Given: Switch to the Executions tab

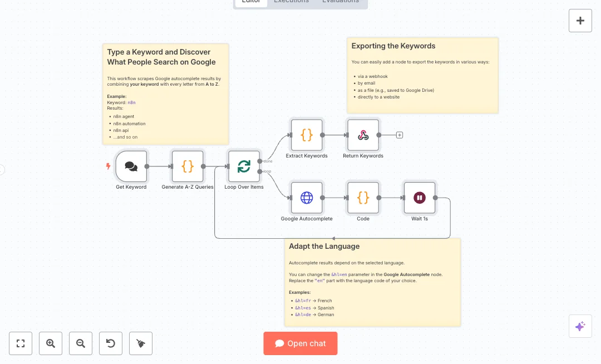Looking at the screenshot, I should pos(291,2).
